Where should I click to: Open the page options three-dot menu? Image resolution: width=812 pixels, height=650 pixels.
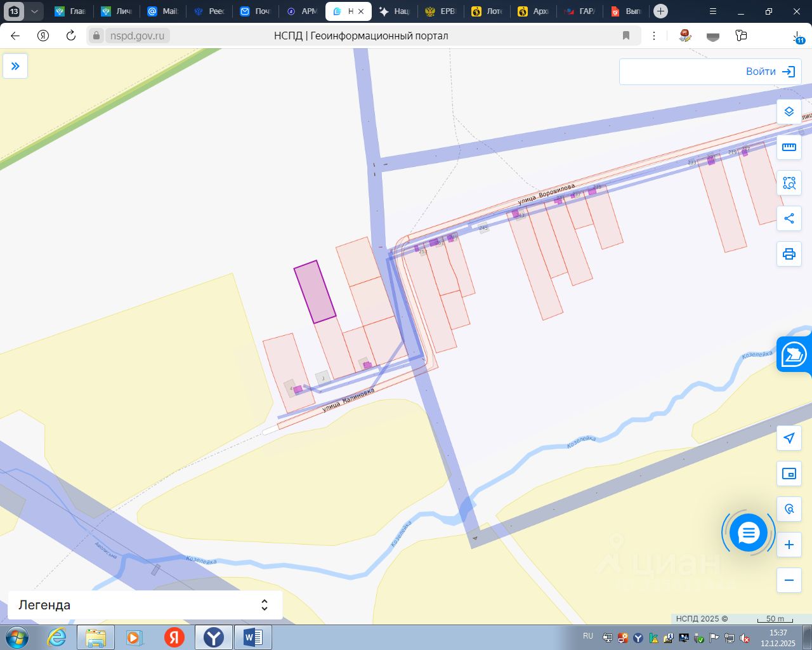(x=654, y=36)
